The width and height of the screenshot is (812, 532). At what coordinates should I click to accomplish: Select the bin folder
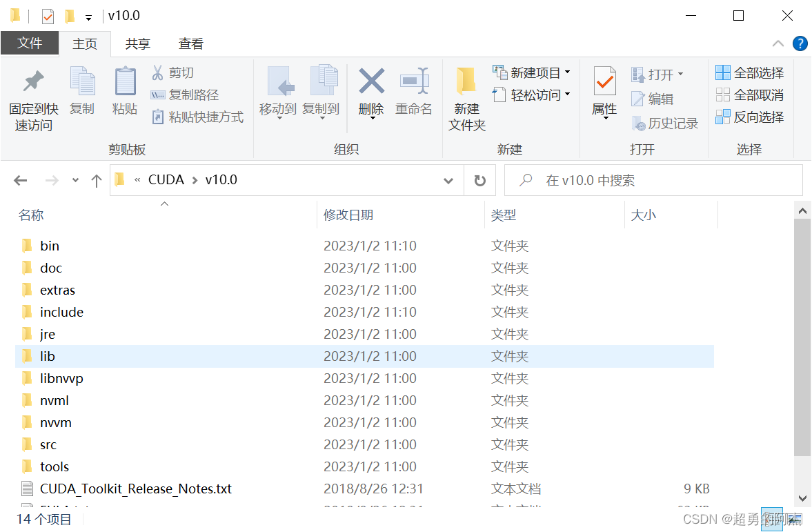pyautogui.click(x=364, y=246)
